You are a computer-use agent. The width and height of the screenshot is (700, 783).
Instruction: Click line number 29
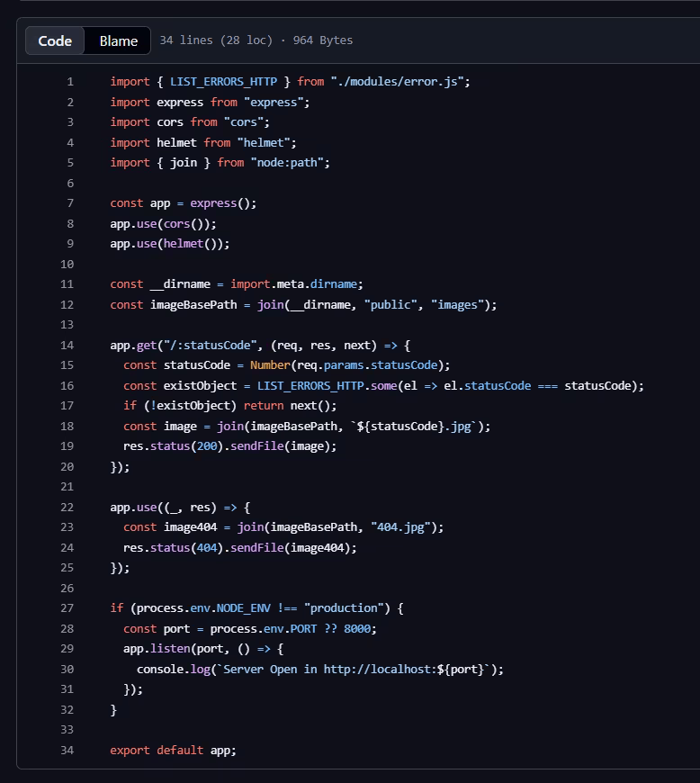(67, 649)
